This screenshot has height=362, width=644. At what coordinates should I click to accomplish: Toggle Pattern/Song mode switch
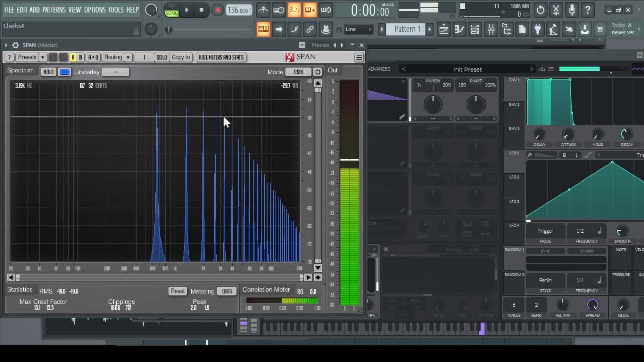click(172, 10)
